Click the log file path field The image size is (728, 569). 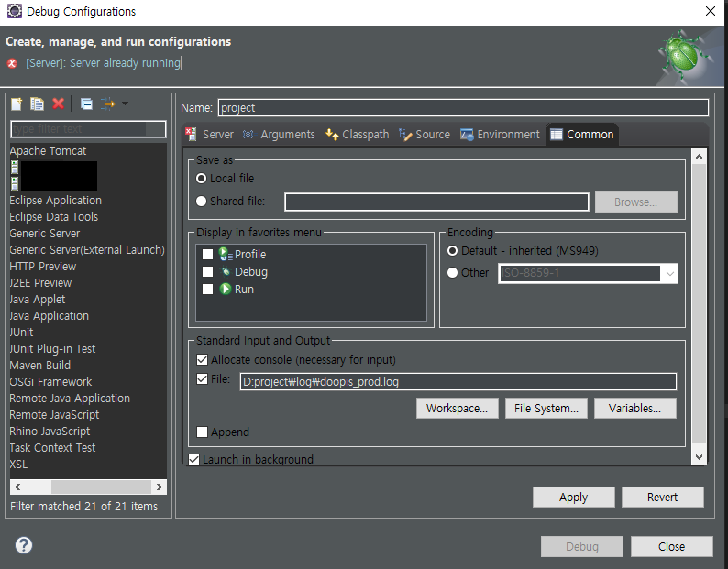458,381
